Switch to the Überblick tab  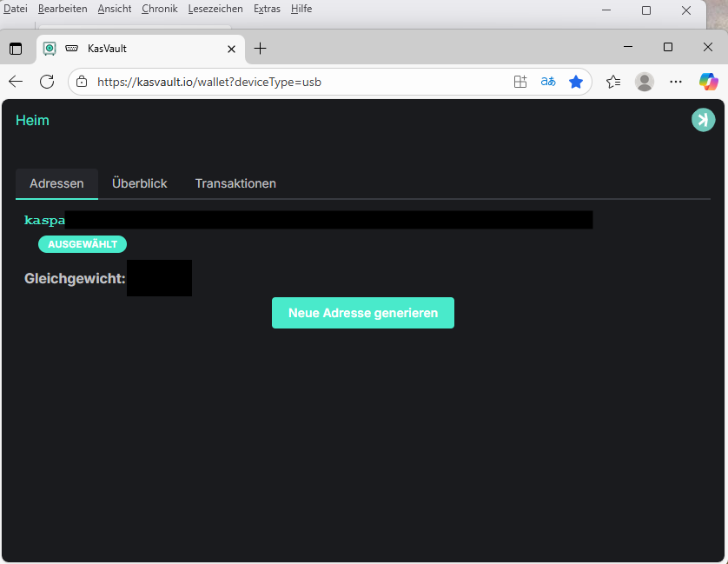point(140,183)
